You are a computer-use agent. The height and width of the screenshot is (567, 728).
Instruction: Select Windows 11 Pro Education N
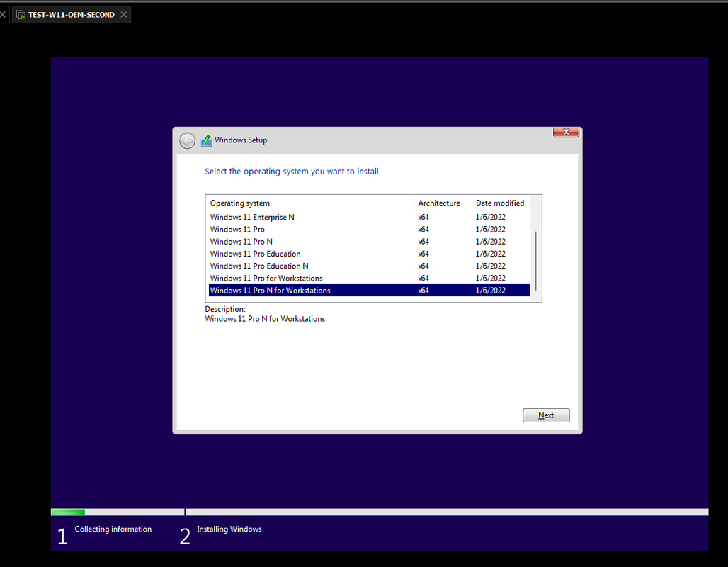(x=369, y=266)
